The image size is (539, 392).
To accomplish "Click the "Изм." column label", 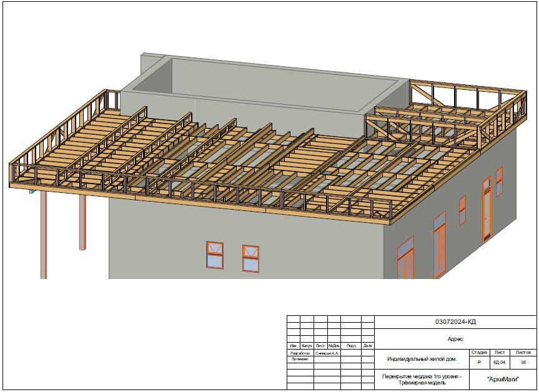I will (x=293, y=346).
